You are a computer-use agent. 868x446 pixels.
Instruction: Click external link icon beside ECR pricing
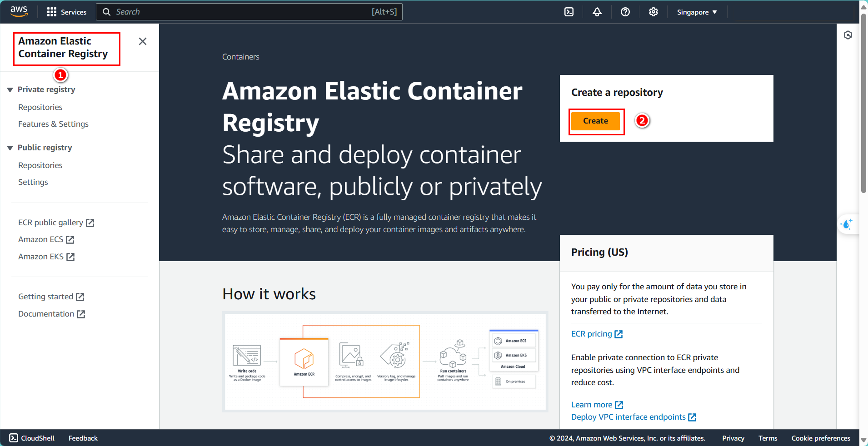click(x=619, y=334)
